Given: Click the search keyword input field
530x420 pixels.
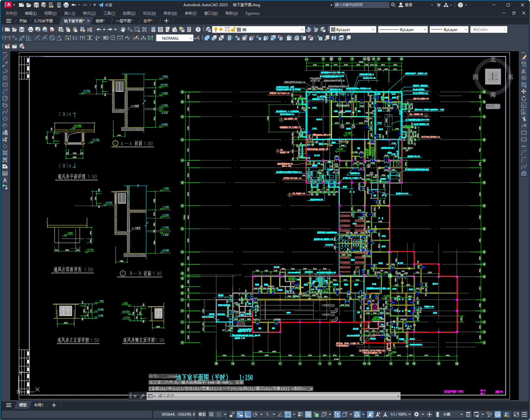Looking at the screenshot, I should point(361,5).
